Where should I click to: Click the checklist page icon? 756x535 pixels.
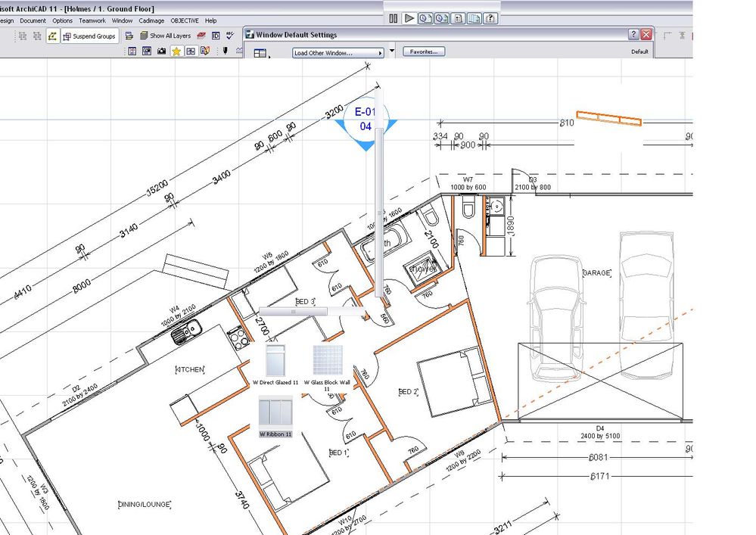[458, 18]
